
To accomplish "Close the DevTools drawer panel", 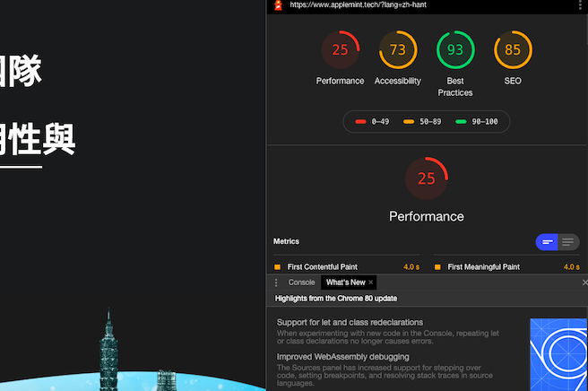I will pyautogui.click(x=584, y=282).
